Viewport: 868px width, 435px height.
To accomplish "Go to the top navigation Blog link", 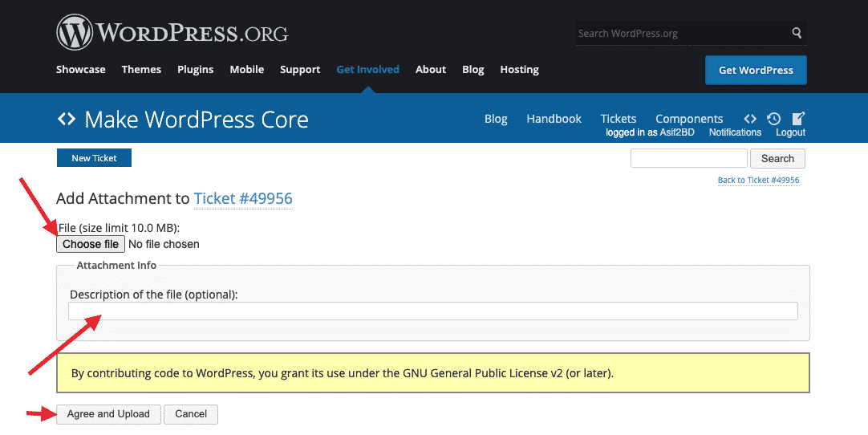I will click(473, 69).
